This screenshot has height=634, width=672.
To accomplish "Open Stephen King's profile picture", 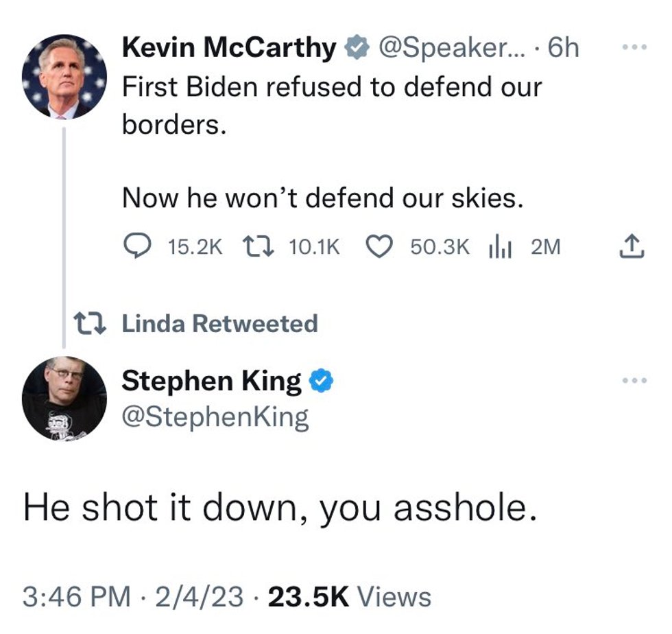I will pos(64,399).
